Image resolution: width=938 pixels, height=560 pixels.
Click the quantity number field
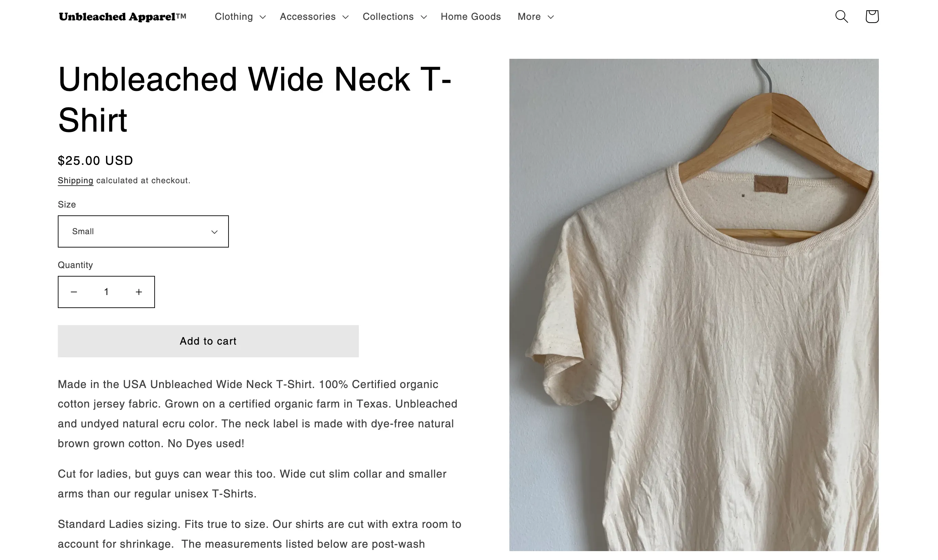click(x=106, y=292)
